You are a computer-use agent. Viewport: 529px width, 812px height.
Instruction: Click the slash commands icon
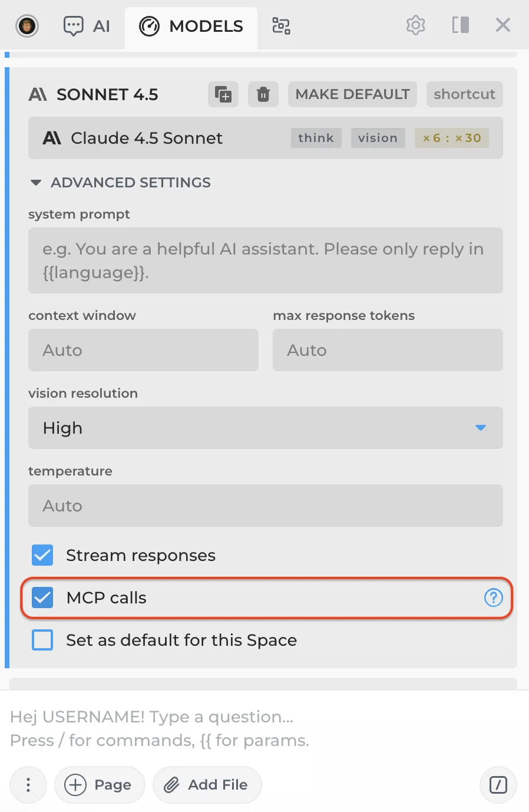click(x=498, y=784)
